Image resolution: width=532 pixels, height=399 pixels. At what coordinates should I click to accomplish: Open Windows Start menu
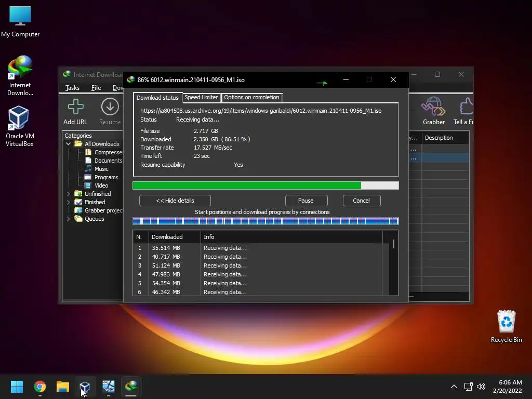(17, 387)
